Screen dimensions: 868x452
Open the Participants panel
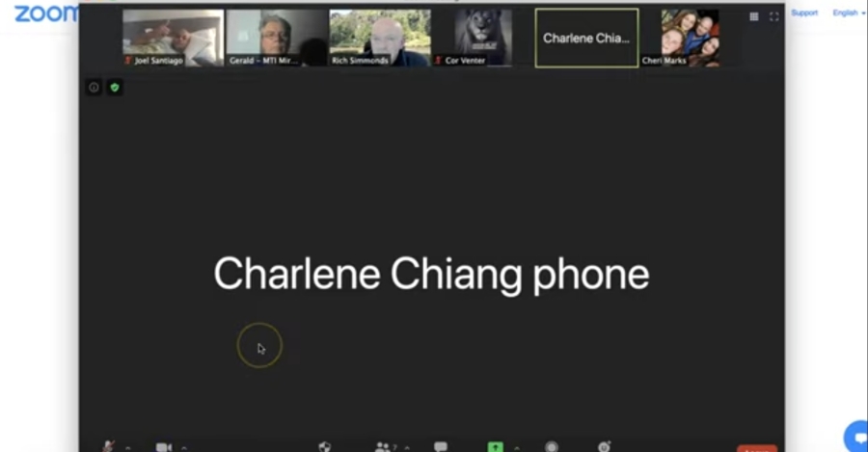pos(383,447)
